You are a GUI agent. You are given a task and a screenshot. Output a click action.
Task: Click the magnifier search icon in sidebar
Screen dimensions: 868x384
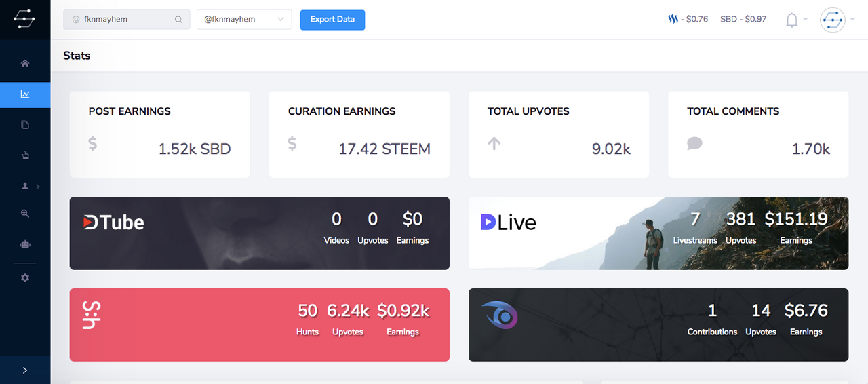(x=25, y=214)
